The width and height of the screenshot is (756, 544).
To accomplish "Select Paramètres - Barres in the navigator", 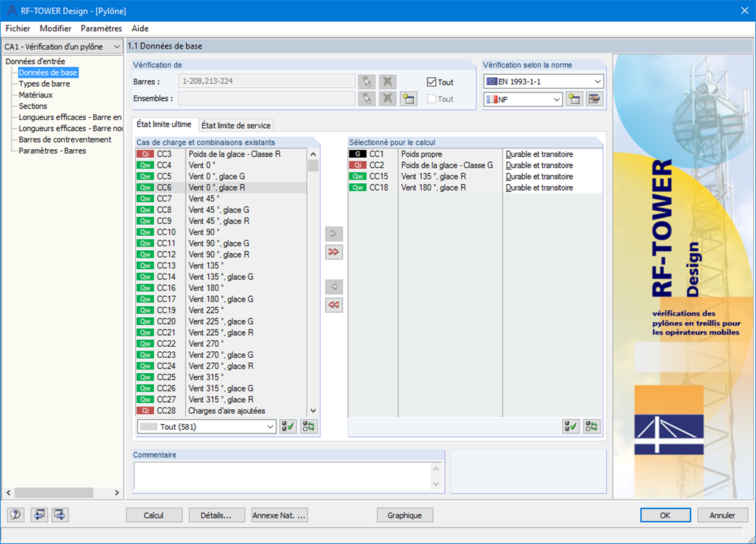I will tap(52, 151).
